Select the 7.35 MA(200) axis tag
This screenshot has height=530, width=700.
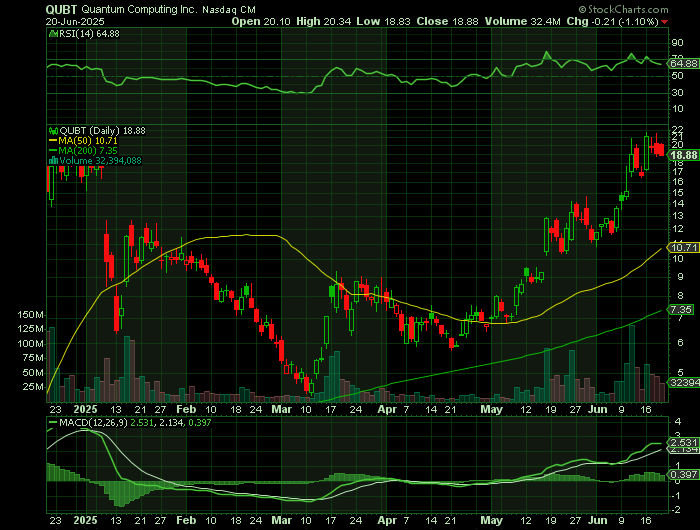[681, 309]
